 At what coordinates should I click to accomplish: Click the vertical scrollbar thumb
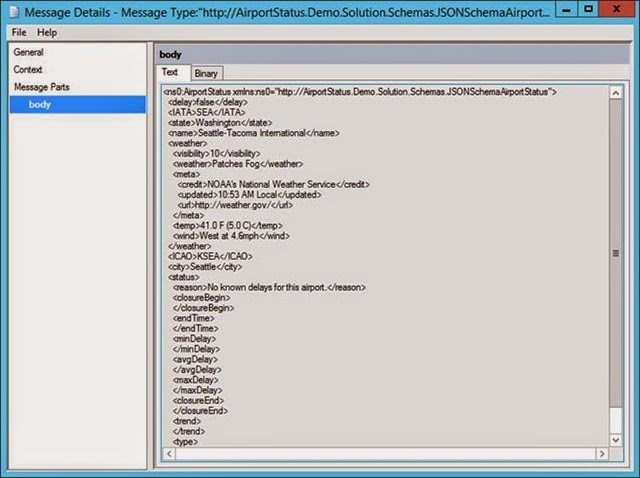[616, 253]
